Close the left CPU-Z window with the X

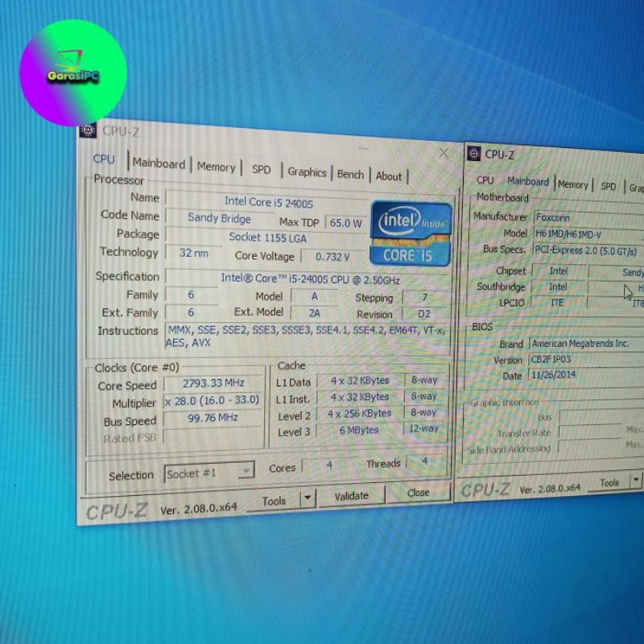[444, 152]
